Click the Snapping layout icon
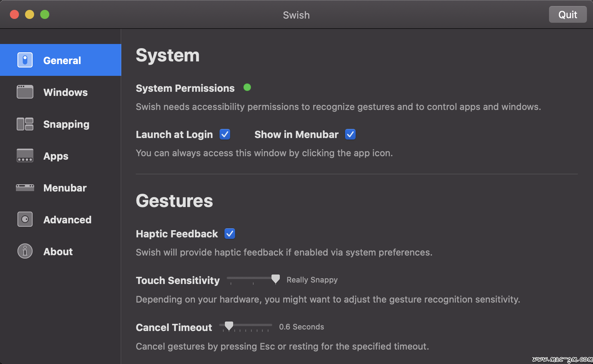Image resolution: width=593 pixels, height=364 pixels. coord(25,124)
